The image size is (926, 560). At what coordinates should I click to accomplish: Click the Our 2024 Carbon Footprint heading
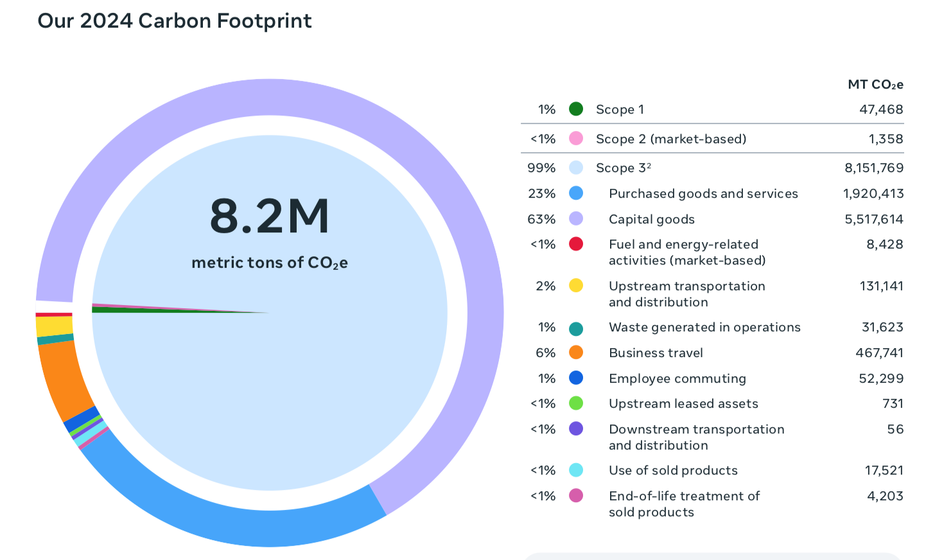click(175, 21)
